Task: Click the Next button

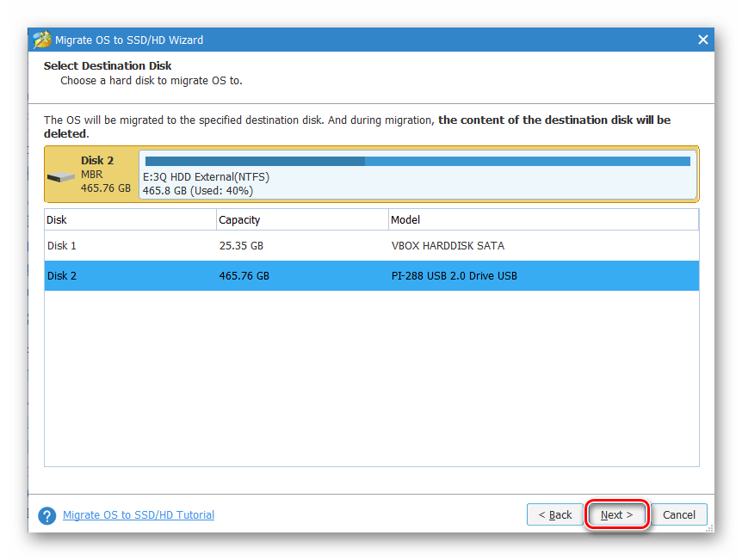Action: [616, 514]
